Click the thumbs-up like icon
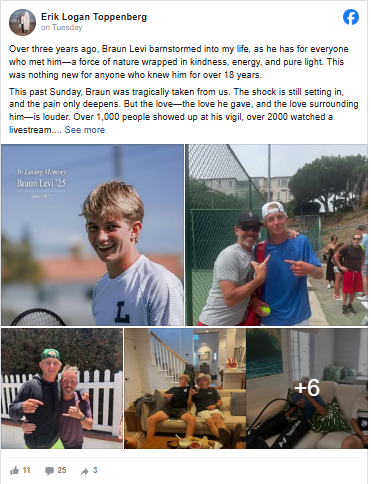The height and width of the screenshot is (484, 371). tap(14, 471)
